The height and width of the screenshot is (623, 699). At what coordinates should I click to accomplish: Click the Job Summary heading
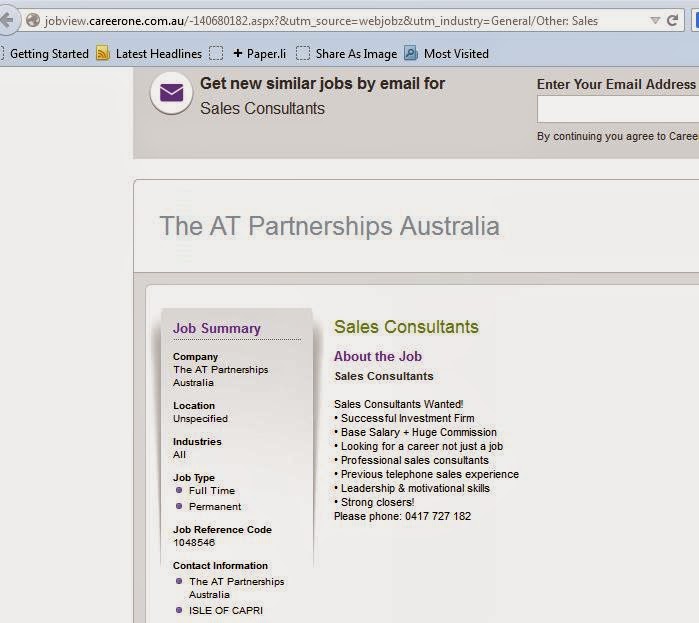217,328
